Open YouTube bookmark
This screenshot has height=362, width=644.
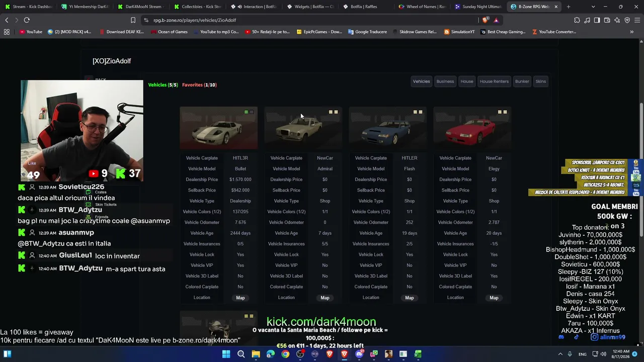(x=31, y=32)
